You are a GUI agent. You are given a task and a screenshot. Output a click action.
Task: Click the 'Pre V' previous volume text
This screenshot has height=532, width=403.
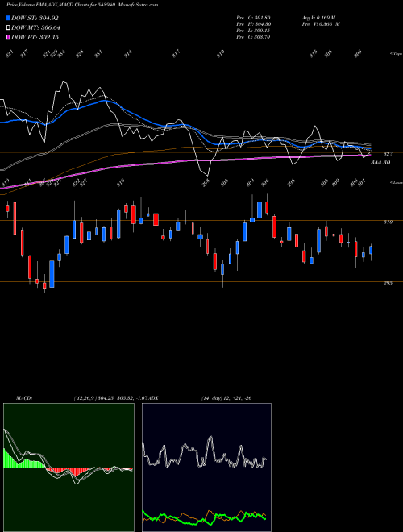tap(321, 24)
